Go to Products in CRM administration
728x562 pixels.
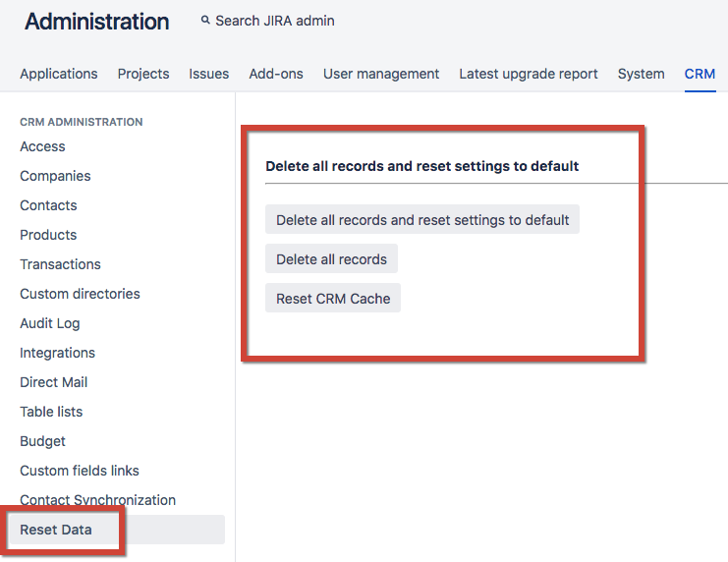pos(48,235)
